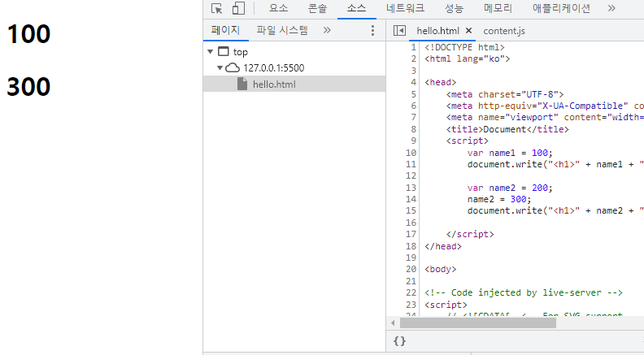
Task: Open the 요소 (Elements) tab
Action: [x=278, y=8]
